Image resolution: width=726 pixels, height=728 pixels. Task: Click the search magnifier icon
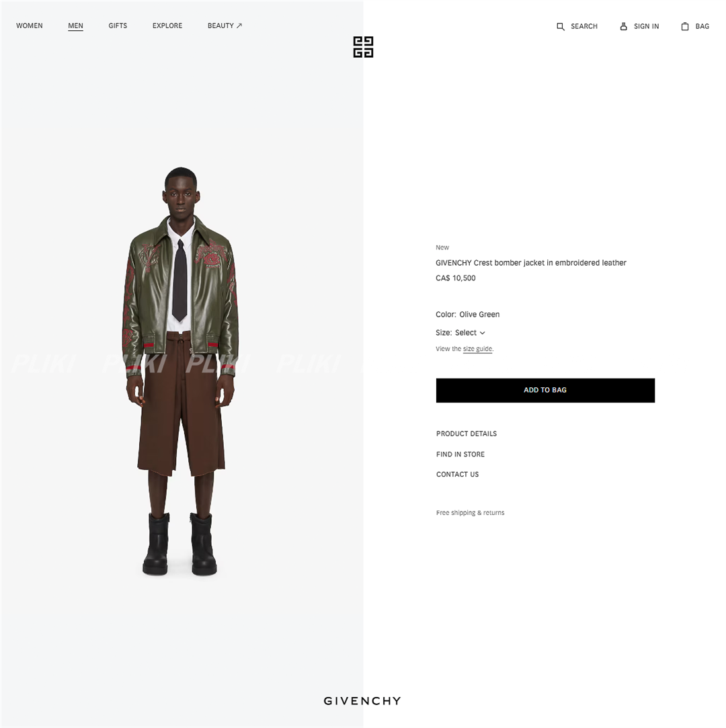[560, 26]
